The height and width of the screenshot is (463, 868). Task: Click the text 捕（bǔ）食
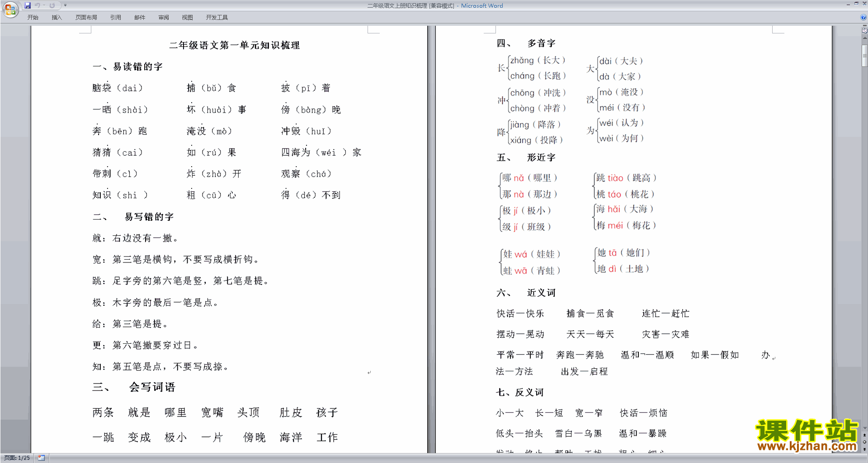(x=212, y=88)
